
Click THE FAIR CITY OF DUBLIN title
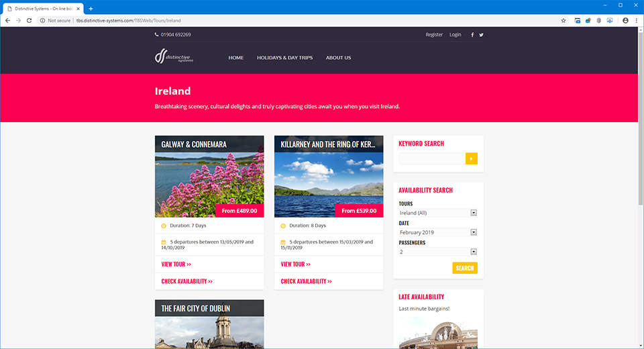click(195, 309)
